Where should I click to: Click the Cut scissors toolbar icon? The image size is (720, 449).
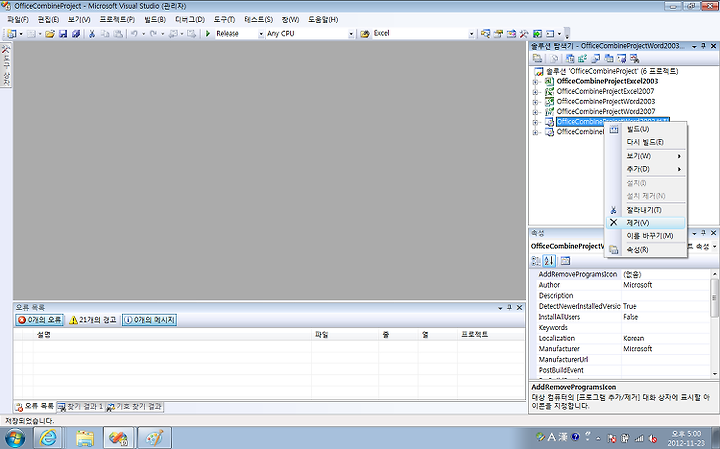click(x=92, y=34)
